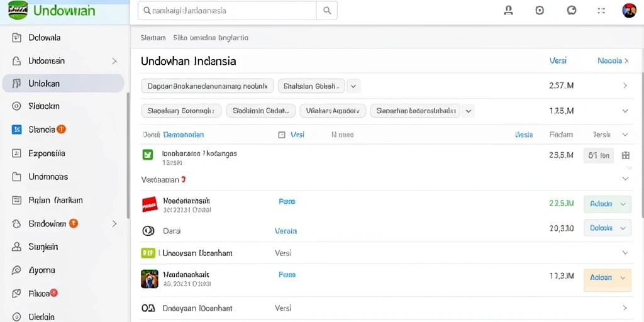Click the 61 Ibn button

pyautogui.click(x=599, y=156)
